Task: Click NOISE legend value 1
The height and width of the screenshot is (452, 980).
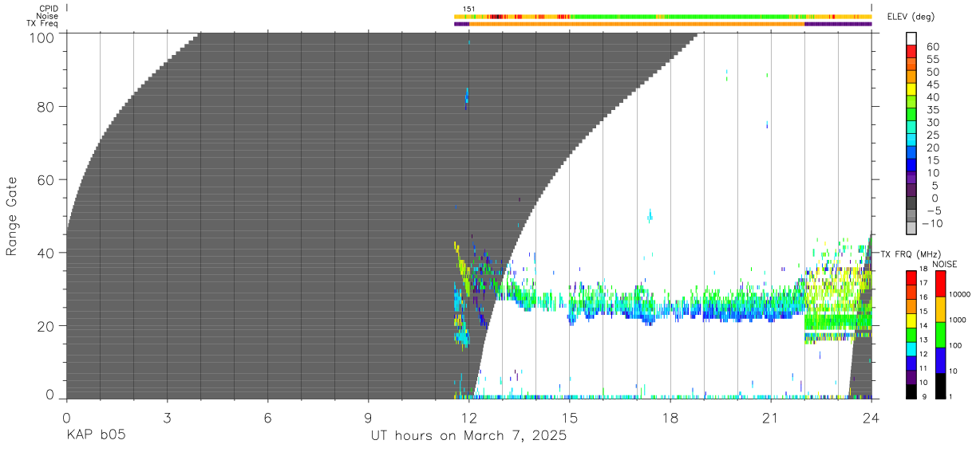Action: 950,396
